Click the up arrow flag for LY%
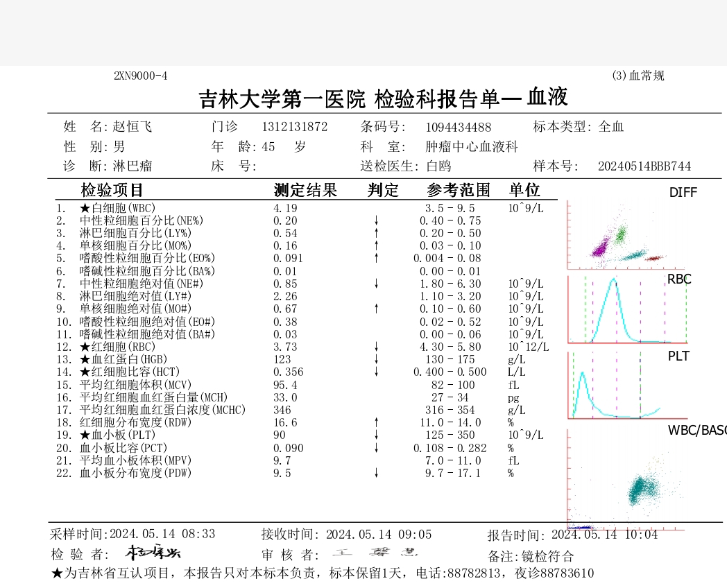Viewport: 727px width, 588px height. tap(377, 233)
